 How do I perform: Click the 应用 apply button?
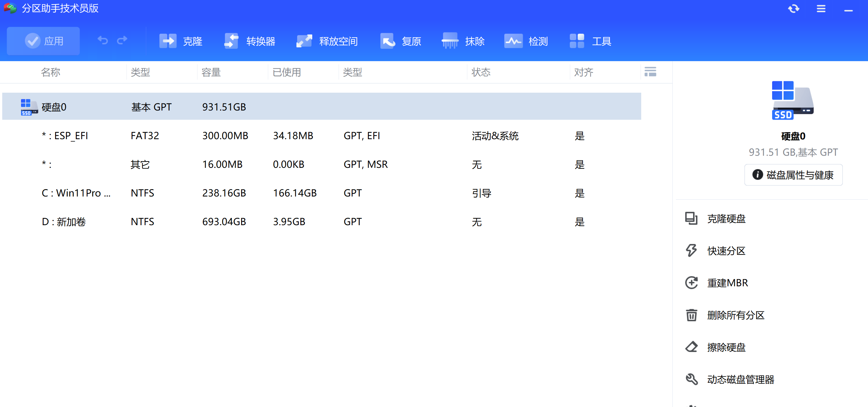point(43,41)
